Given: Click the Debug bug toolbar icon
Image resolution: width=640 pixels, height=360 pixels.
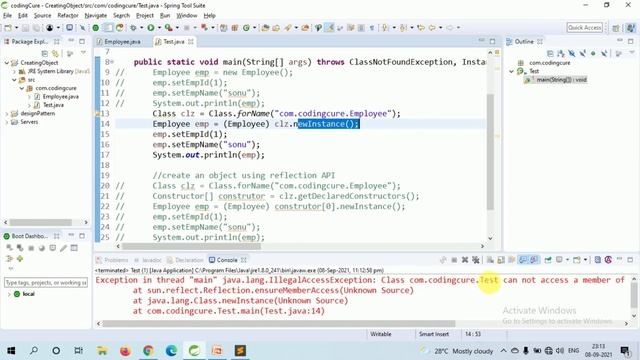Looking at the screenshot, I should [x=133, y=28].
